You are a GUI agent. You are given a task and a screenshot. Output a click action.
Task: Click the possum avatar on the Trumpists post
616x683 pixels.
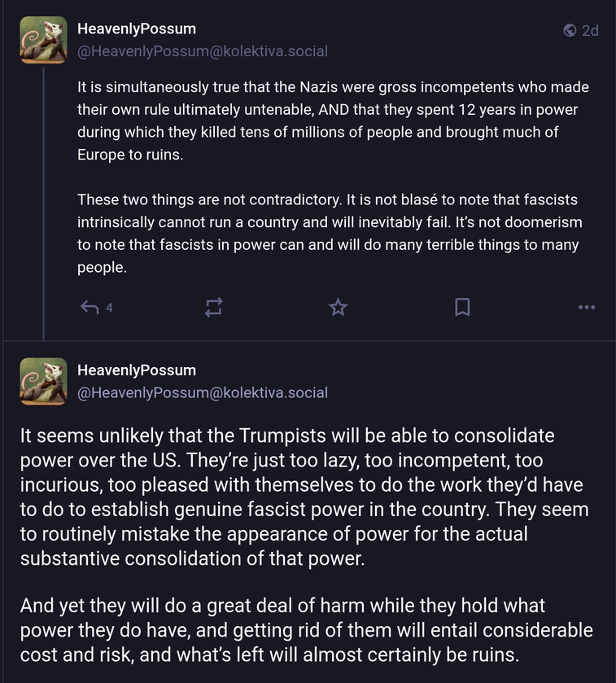pyautogui.click(x=44, y=381)
